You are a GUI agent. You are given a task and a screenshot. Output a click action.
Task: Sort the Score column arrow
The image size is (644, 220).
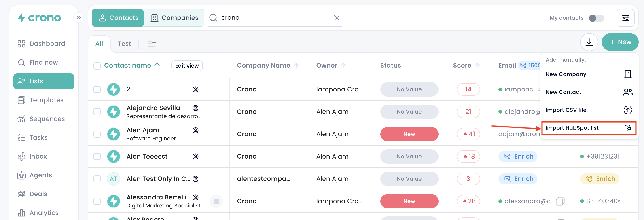pos(477,66)
